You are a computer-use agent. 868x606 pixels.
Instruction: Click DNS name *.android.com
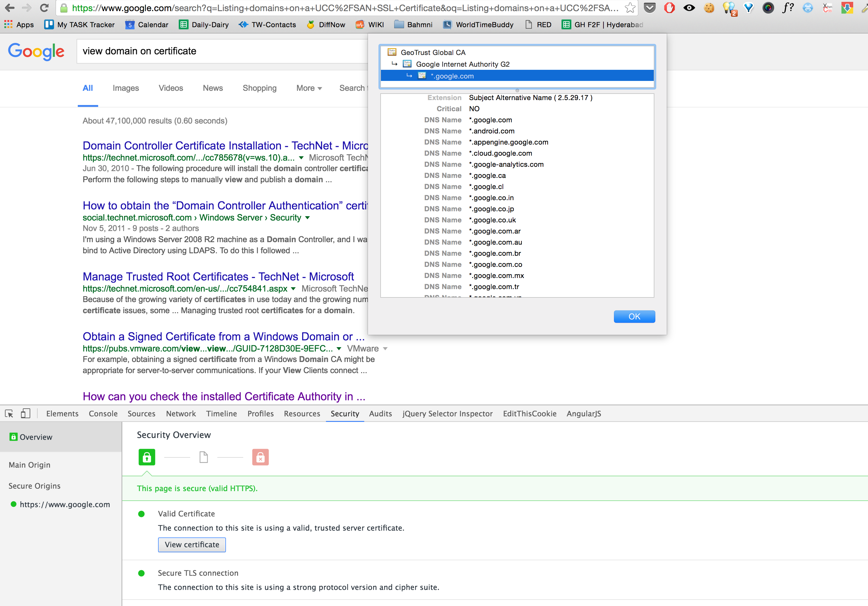pyautogui.click(x=492, y=131)
